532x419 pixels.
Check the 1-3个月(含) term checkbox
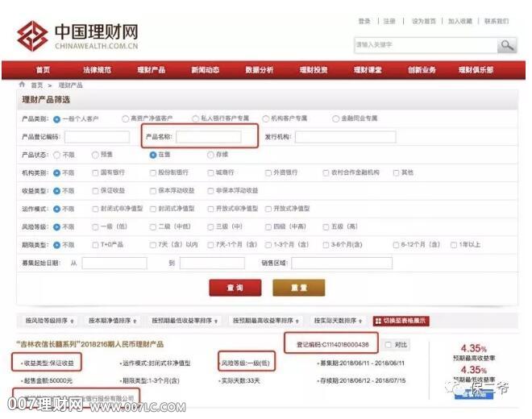268,245
